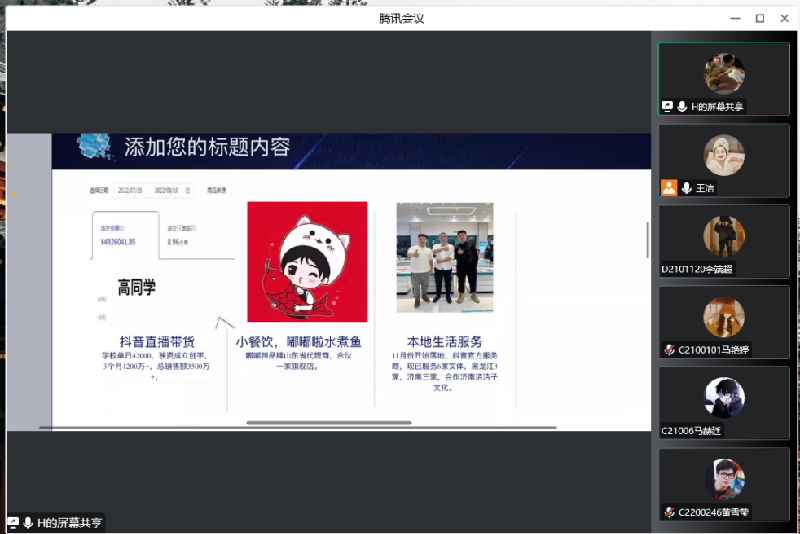Select the D2101120 participant video tile

click(x=723, y=241)
